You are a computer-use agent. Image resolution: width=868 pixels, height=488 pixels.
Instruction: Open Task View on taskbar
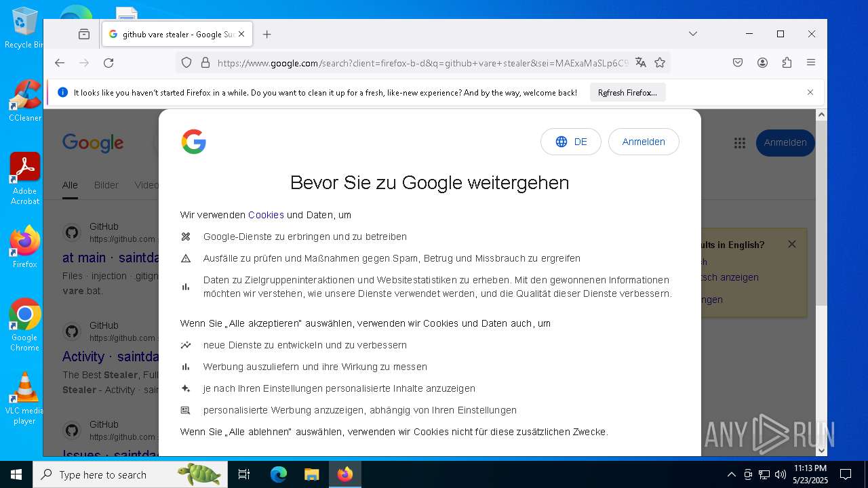(x=244, y=474)
